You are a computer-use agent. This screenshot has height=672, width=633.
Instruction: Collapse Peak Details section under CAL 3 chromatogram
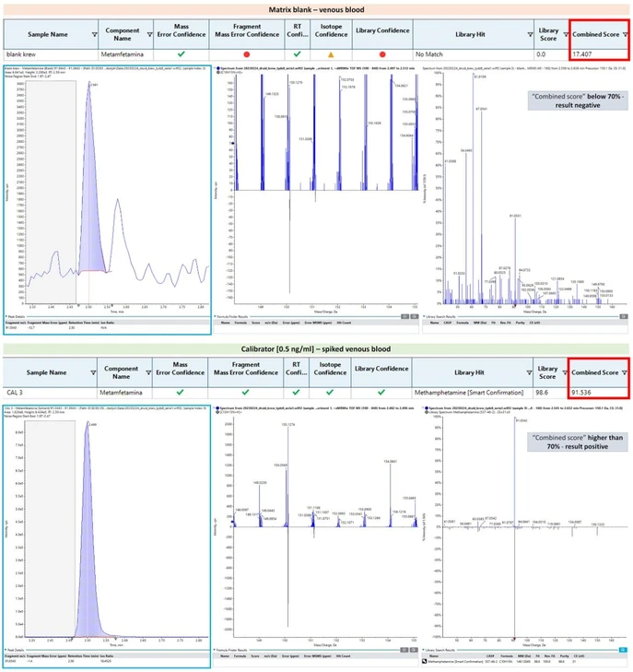coord(6,650)
